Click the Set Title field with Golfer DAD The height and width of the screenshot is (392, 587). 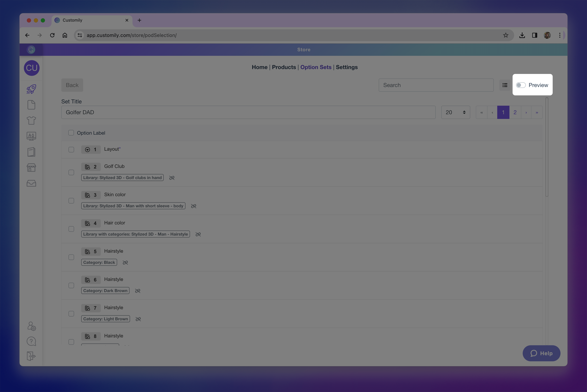248,112
